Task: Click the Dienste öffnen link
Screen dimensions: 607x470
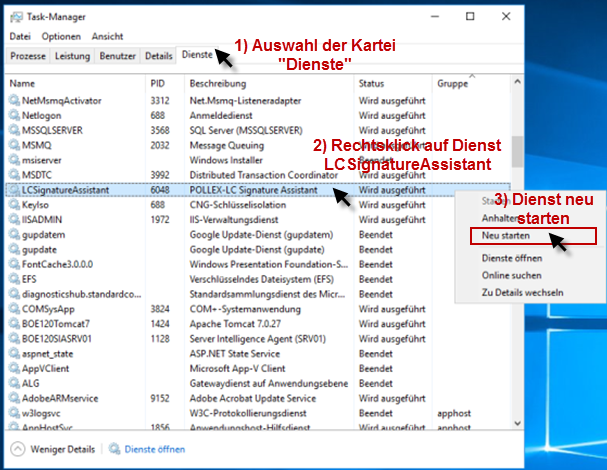Action: point(154,450)
